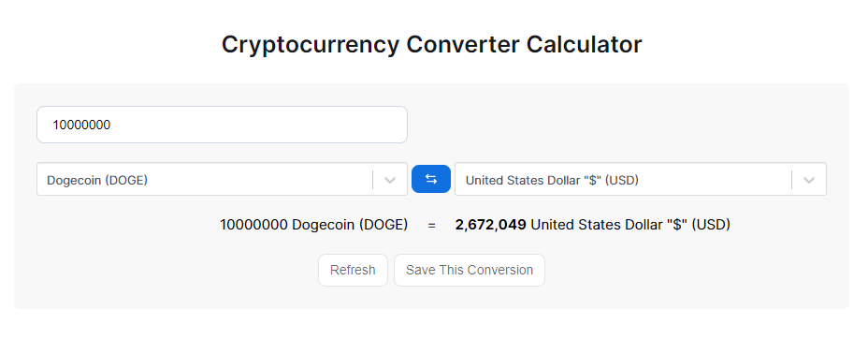868x340 pixels.
Task: Swap the Dogecoin and USD currencies
Action: click(430, 179)
